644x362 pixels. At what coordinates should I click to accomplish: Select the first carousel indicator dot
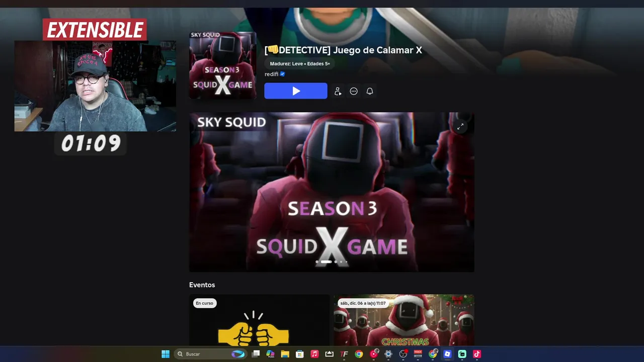tap(317, 261)
